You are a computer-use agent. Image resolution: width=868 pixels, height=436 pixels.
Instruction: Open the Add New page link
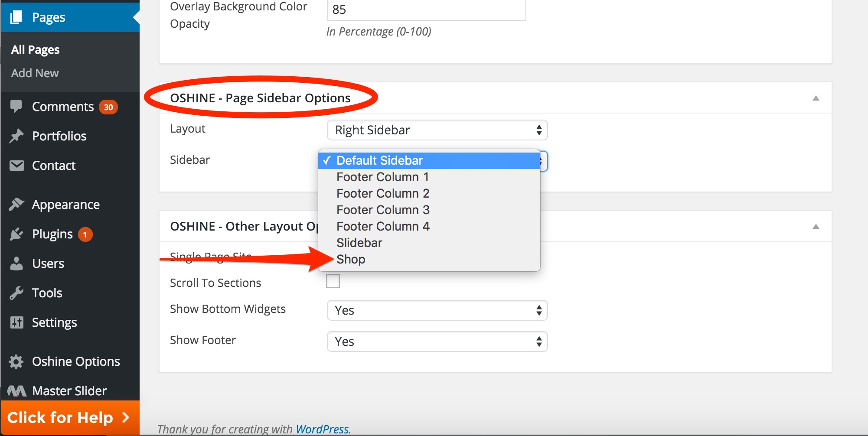[35, 73]
